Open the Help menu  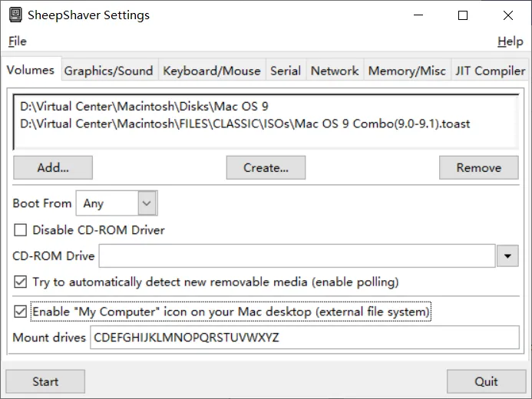pyautogui.click(x=511, y=41)
